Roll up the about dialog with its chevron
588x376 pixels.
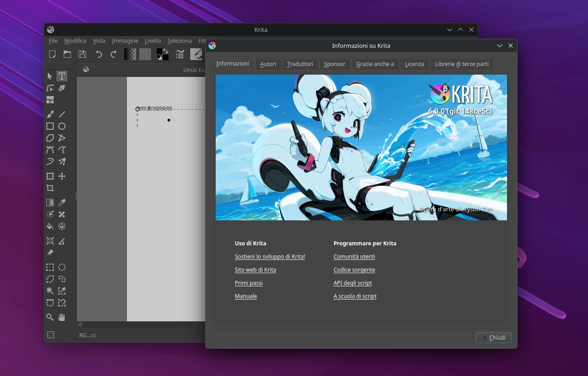500,46
